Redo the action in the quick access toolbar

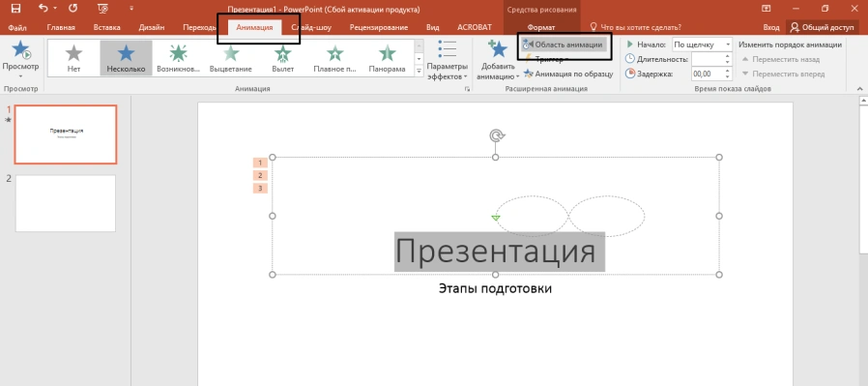coord(72,9)
